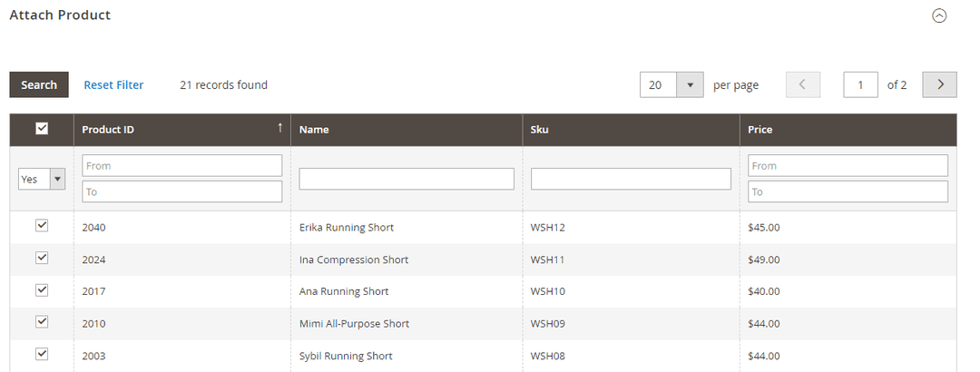980x372 pixels.
Task: Uncheck the Sybil Running Short checkbox
Action: pos(42,355)
